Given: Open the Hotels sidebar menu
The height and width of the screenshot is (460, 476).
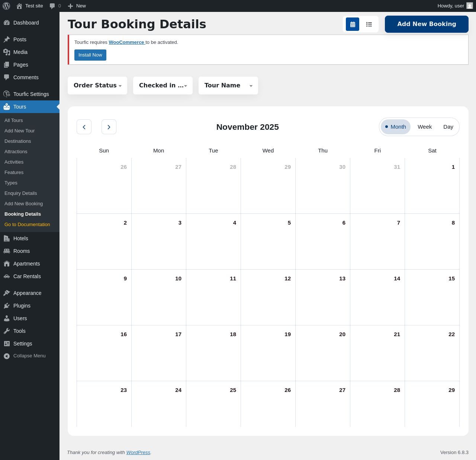Looking at the screenshot, I should click(20, 238).
